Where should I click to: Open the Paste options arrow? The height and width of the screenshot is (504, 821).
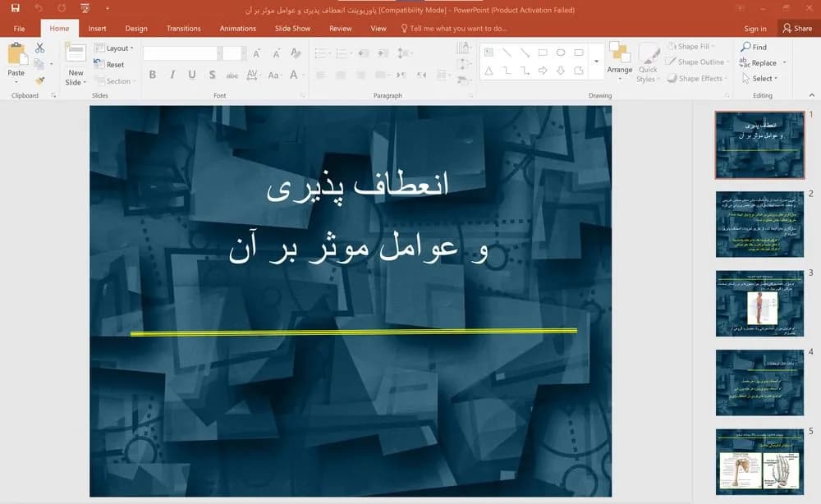tap(16, 81)
